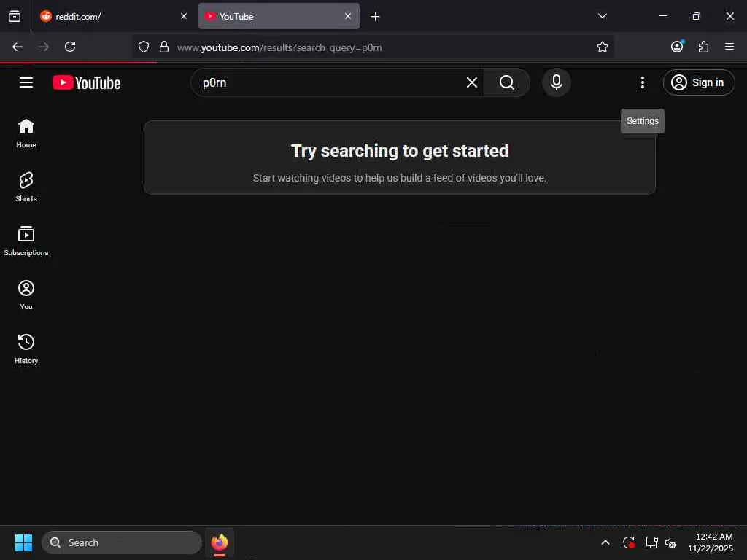Viewport: 747px width, 560px height.
Task: View site security padlock info
Action: tap(164, 47)
